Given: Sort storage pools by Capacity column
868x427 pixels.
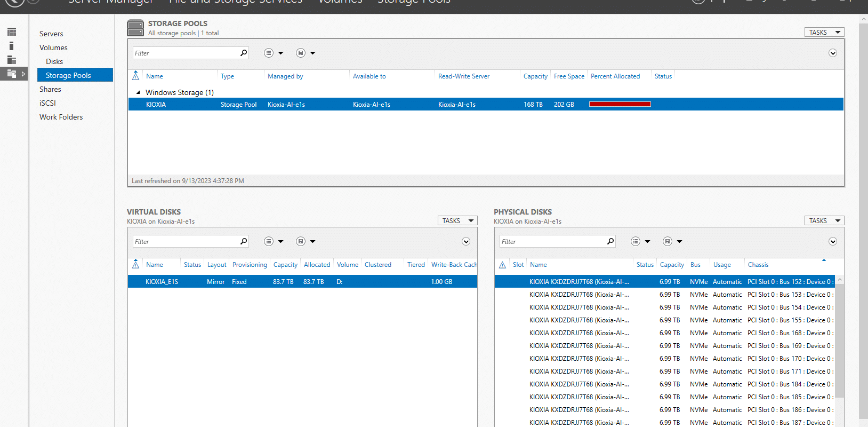Looking at the screenshot, I should (535, 76).
